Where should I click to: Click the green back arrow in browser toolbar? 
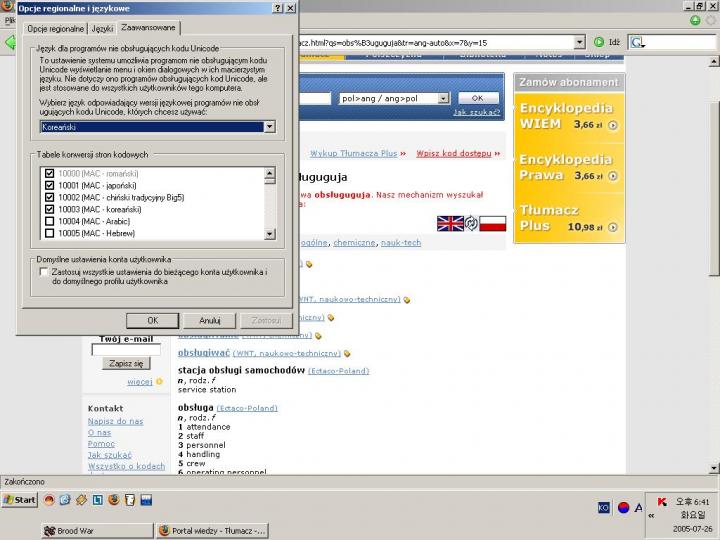(x=10, y=43)
